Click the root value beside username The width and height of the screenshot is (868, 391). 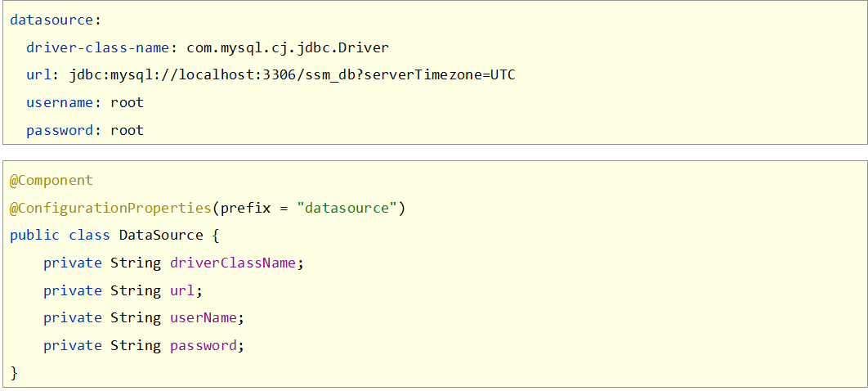point(127,102)
